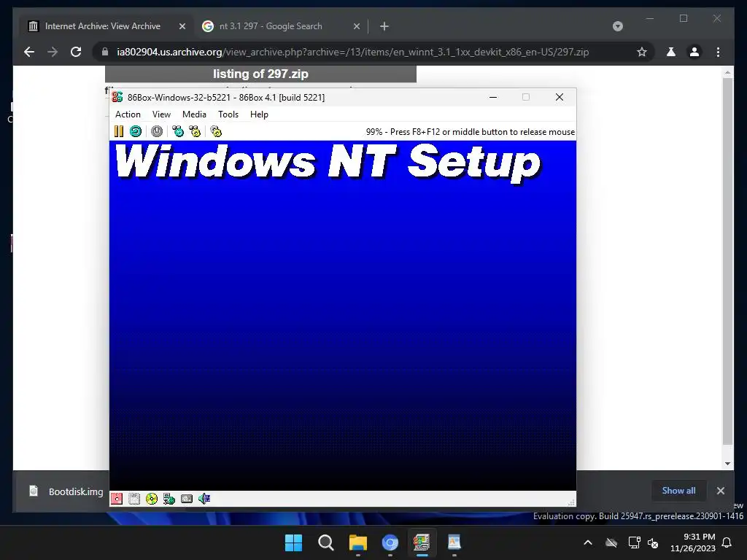Close the Internet Archive tab

[182, 26]
